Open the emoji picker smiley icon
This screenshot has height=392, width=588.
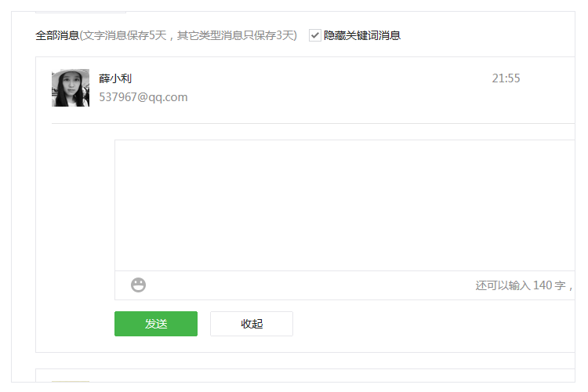point(138,285)
